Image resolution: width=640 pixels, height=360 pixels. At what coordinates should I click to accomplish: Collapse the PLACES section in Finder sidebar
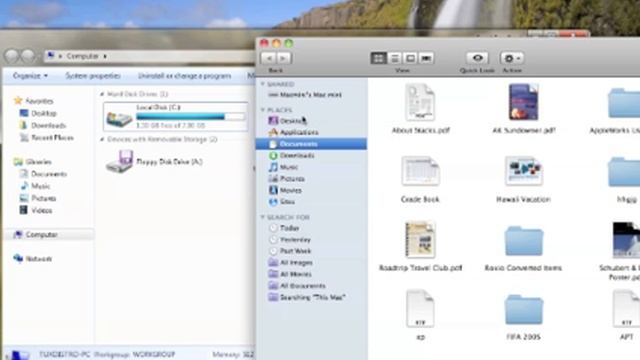click(263, 110)
